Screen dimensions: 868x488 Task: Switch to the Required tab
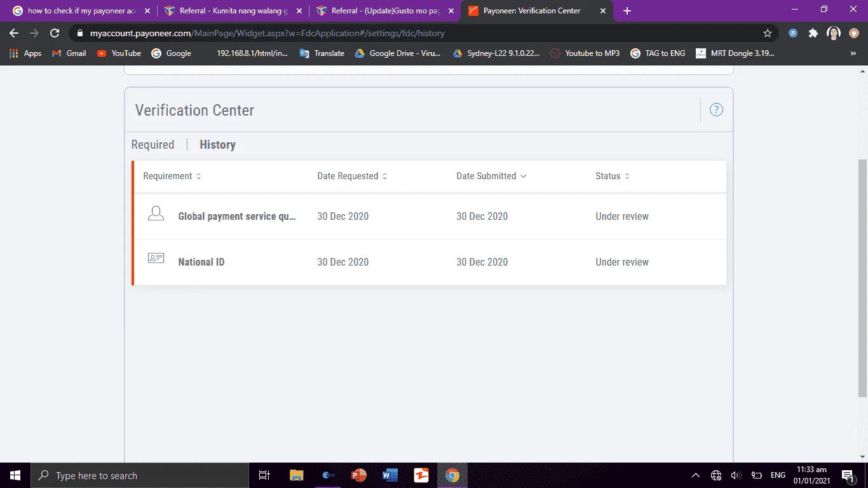(153, 145)
